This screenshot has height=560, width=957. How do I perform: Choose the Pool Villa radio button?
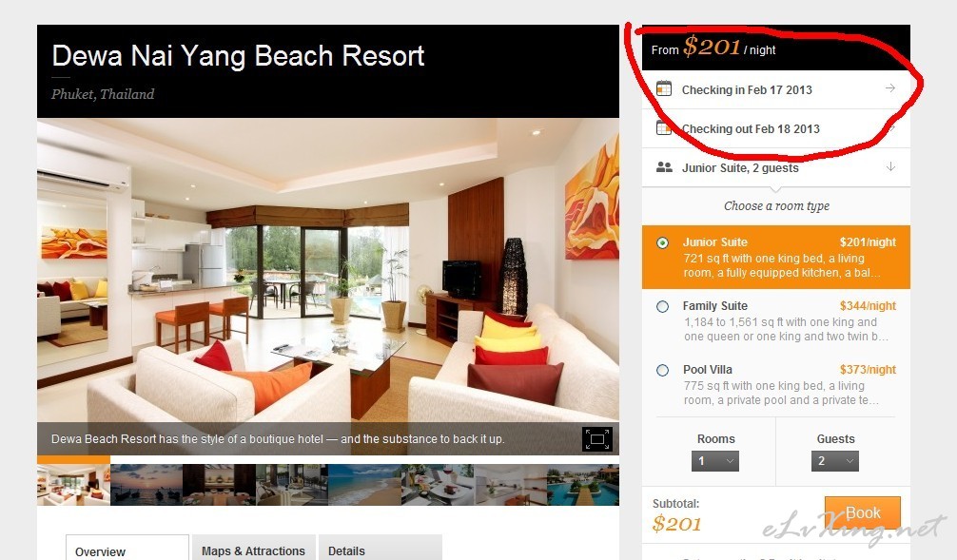(x=662, y=370)
